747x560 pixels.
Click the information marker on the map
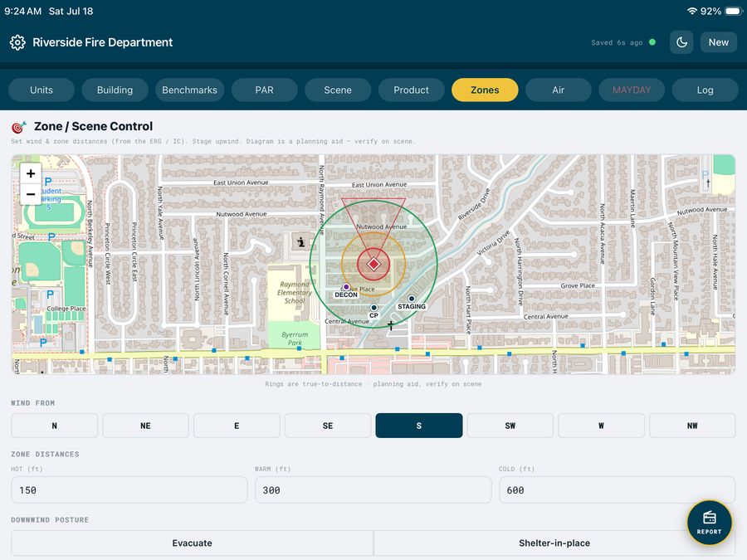pyautogui.click(x=301, y=242)
